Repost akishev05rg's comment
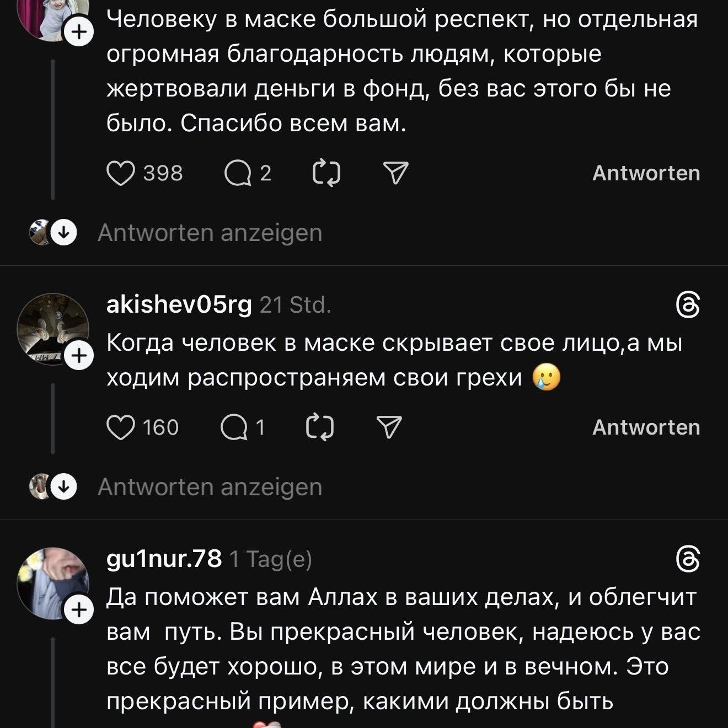 coord(320,428)
